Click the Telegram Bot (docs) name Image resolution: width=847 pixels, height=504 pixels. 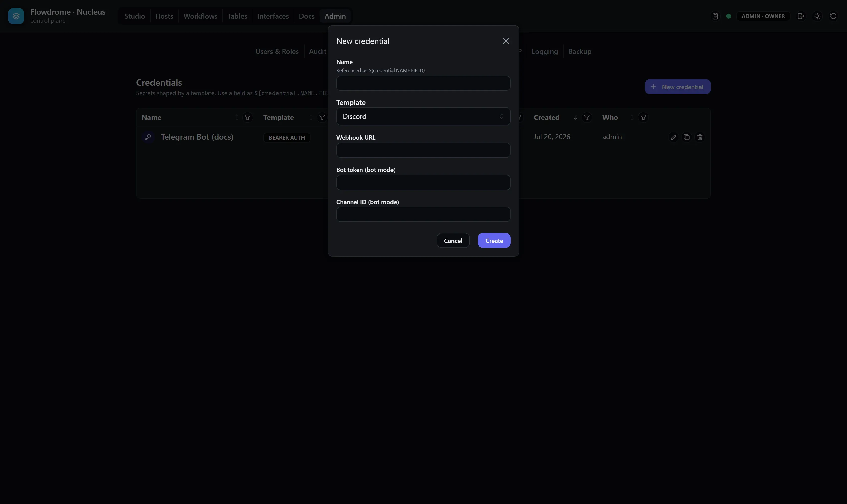(197, 137)
